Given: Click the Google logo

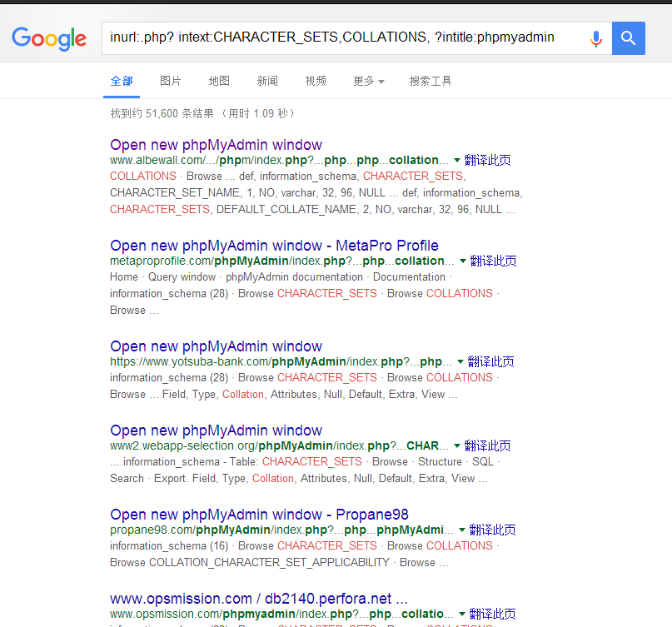Looking at the screenshot, I should tap(49, 38).
